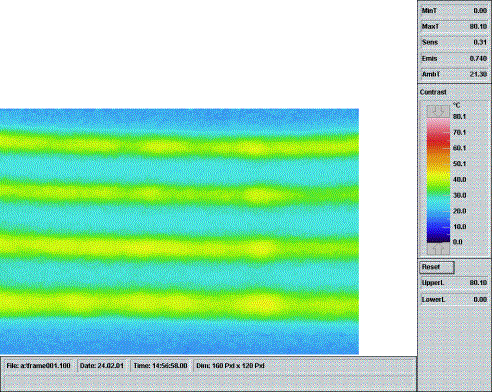The height and width of the screenshot is (392, 492).
Task: Select the MaxT value 80.10
Action: point(478,26)
